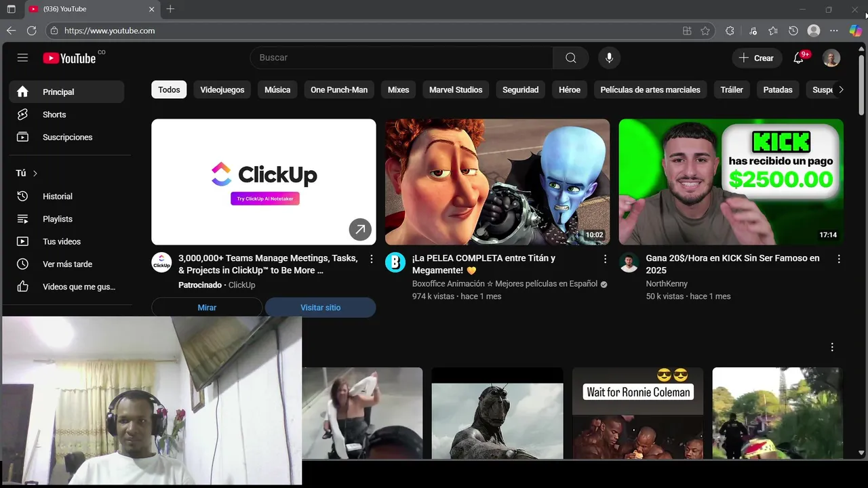This screenshot has height=488, width=868.
Task: Select the One Punch-Man chip
Action: point(339,89)
